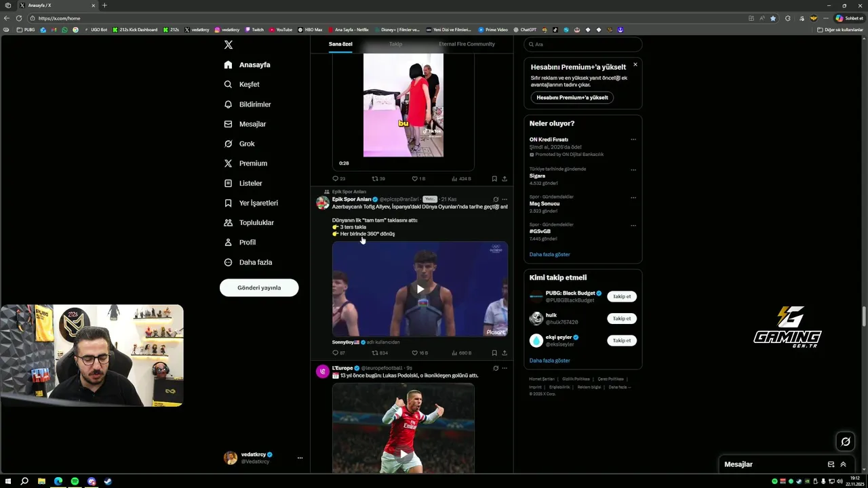This screenshot has height=488, width=868.
Task: Click the floating Grok button
Action: click(846, 442)
